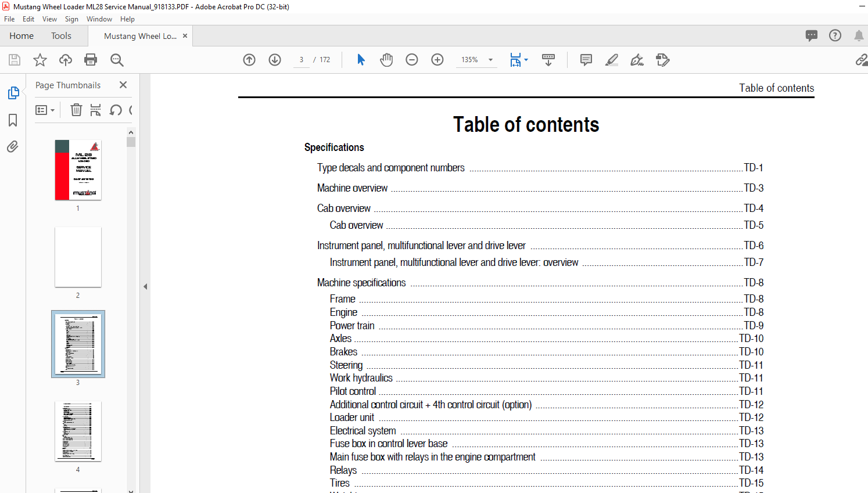Click the 'Electrical system' entry text
This screenshot has width=868, height=493.
(x=363, y=431)
